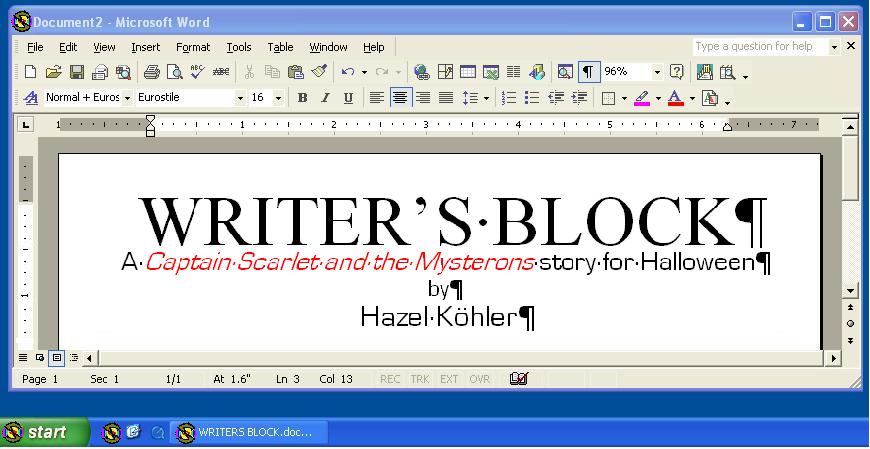Insert Microsoft Excel worksheet
The image size is (870, 449).
pos(490,72)
